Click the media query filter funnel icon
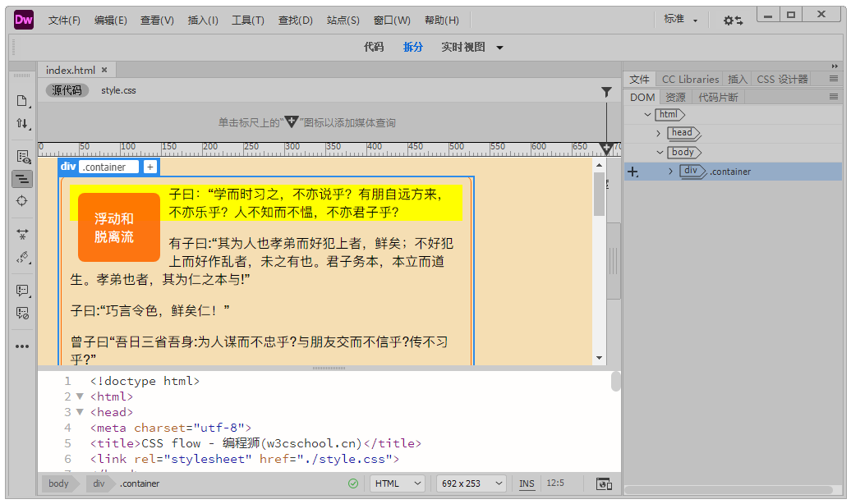 tap(606, 92)
